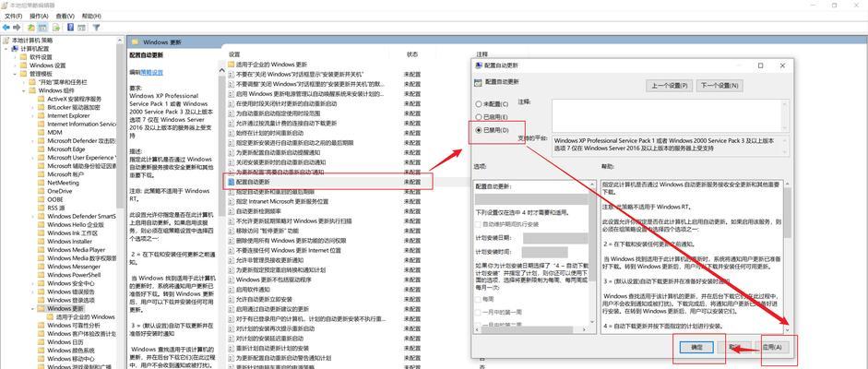Collapse the Windows 更新 tree node

(x=32, y=308)
